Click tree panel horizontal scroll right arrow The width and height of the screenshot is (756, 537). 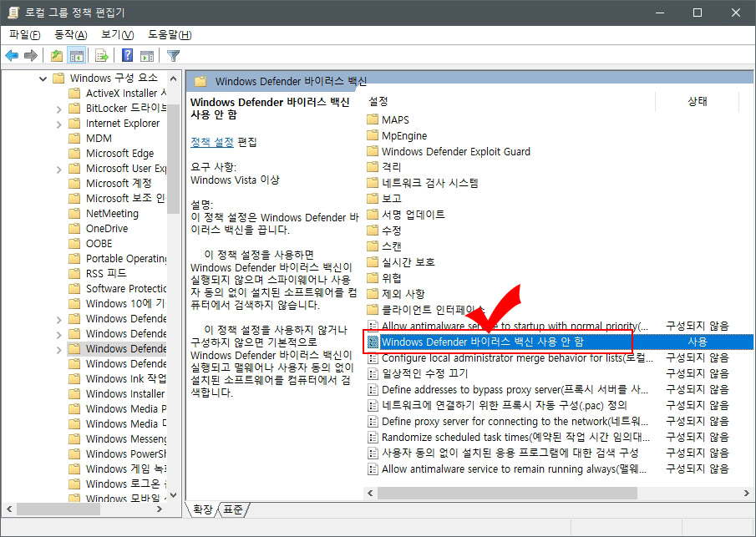160,509
